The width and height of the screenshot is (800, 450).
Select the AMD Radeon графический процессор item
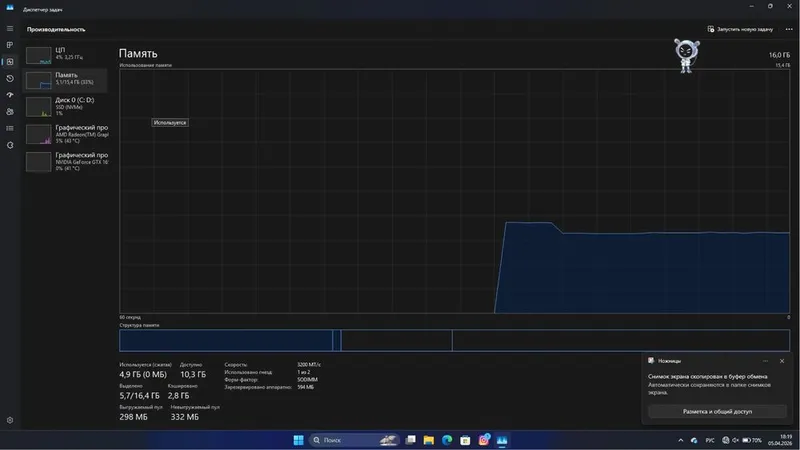[x=66, y=134]
